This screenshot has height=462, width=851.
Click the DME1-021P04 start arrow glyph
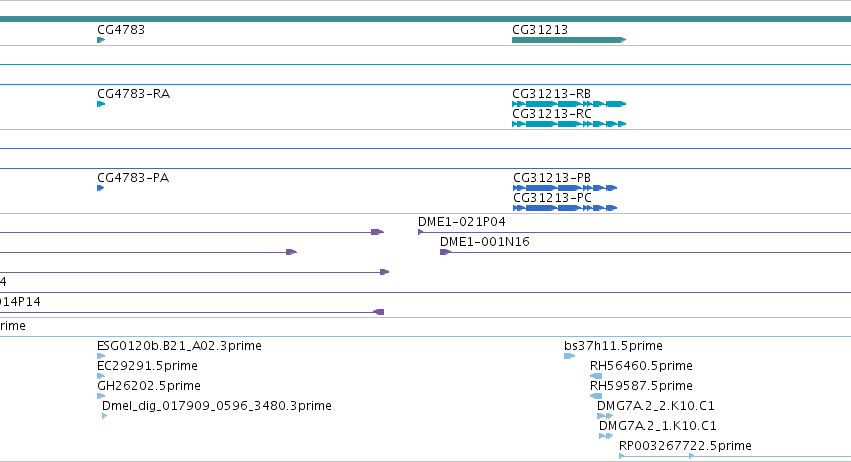click(x=421, y=232)
